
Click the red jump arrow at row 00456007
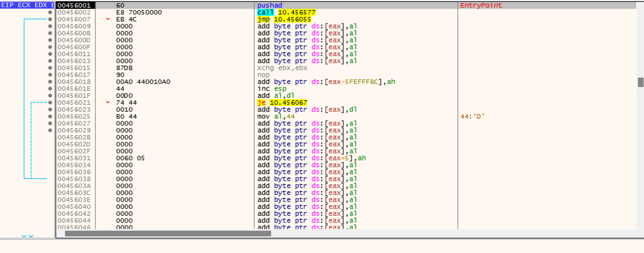108,19
